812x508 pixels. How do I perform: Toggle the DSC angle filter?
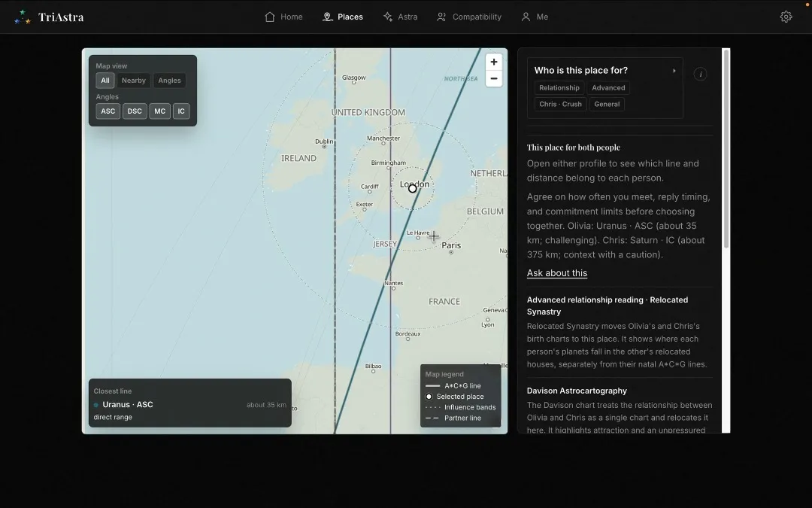coord(135,111)
